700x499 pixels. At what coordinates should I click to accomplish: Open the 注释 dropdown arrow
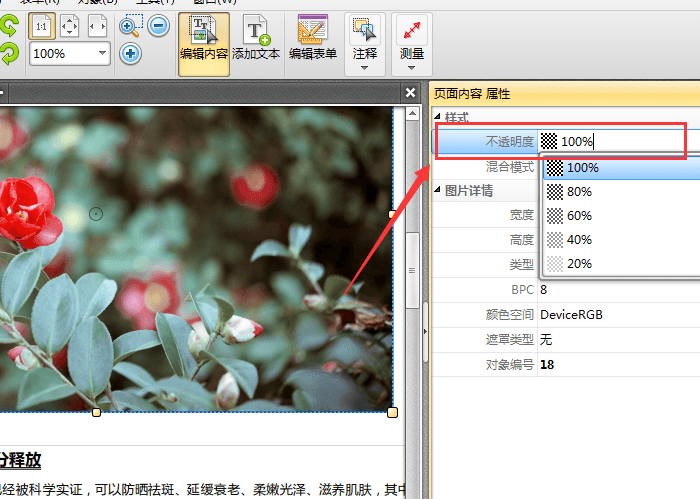pyautogui.click(x=364, y=68)
